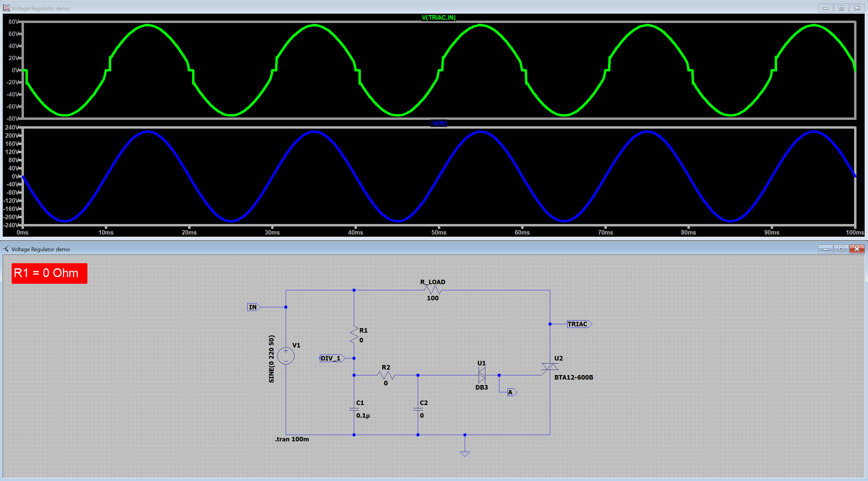868x481 pixels.
Task: Close the waveform plot window
Action: tap(857, 8)
